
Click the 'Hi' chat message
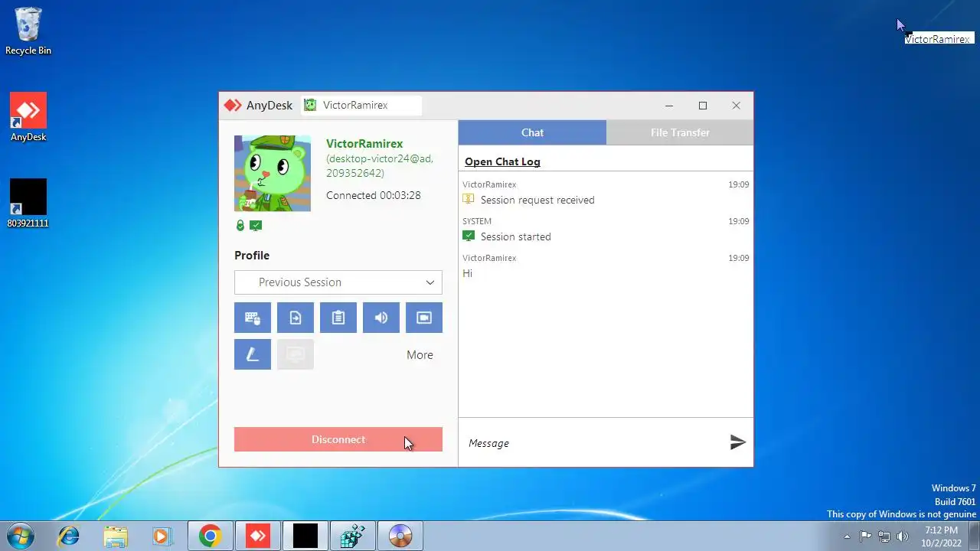pyautogui.click(x=468, y=273)
